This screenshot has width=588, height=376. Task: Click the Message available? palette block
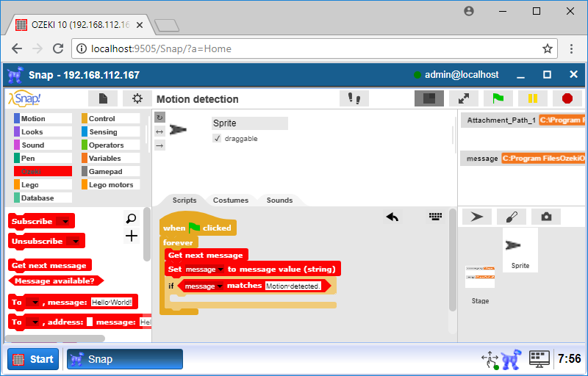click(x=56, y=281)
